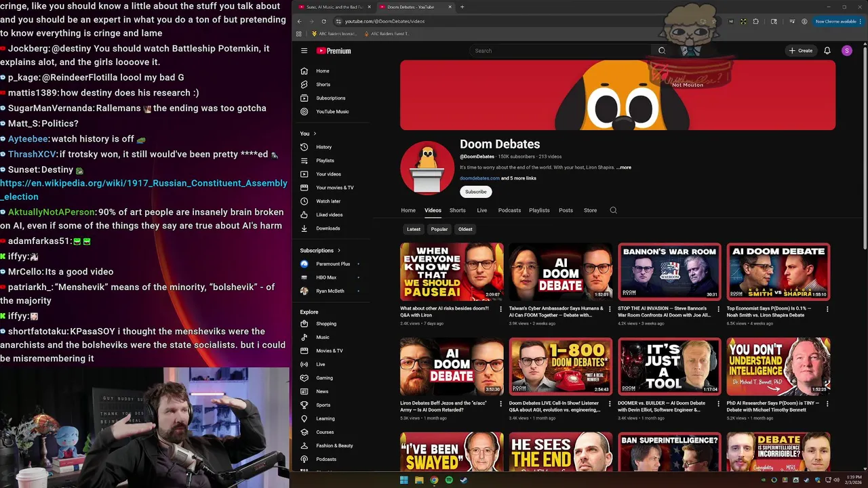Click the search magnifier button in YouTube header
868x488 pixels.
tap(662, 51)
